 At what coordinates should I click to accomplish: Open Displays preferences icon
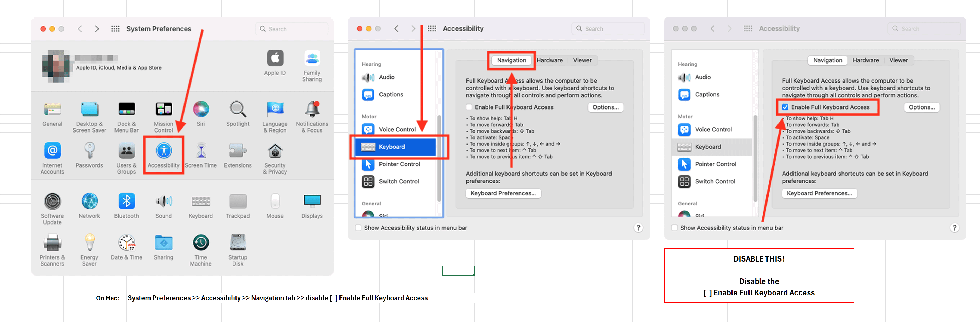312,200
